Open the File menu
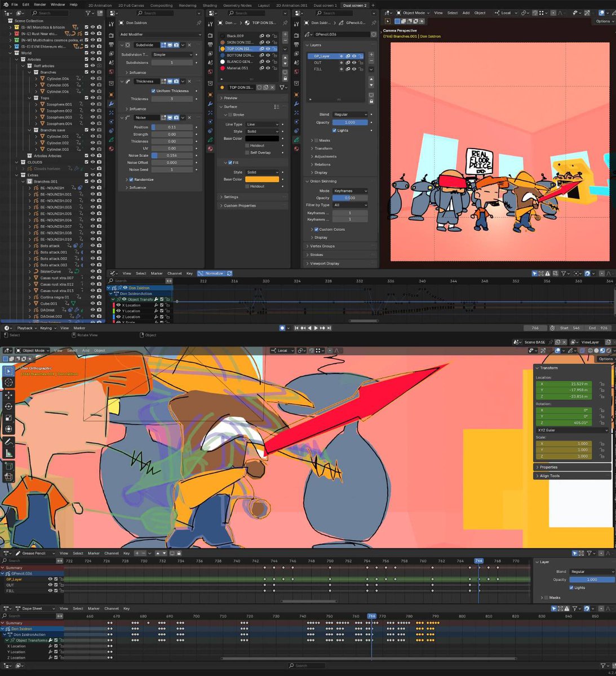 coord(15,5)
